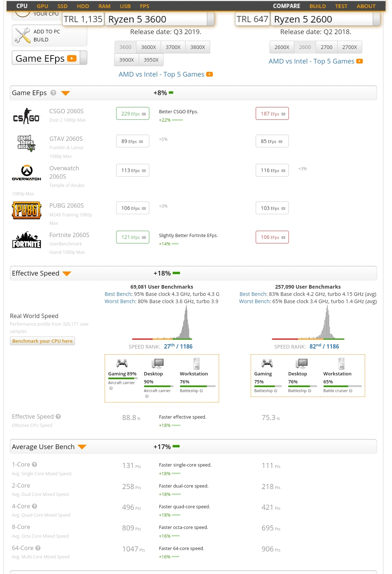The width and height of the screenshot is (392, 574).
Task: Click the help icon beside 4-Core
Action: [34, 506]
